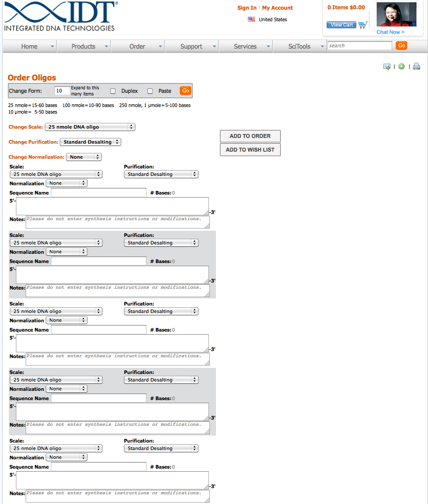This screenshot has width=428, height=504.
Task: Open the Change Scale dropdown
Action: click(89, 127)
